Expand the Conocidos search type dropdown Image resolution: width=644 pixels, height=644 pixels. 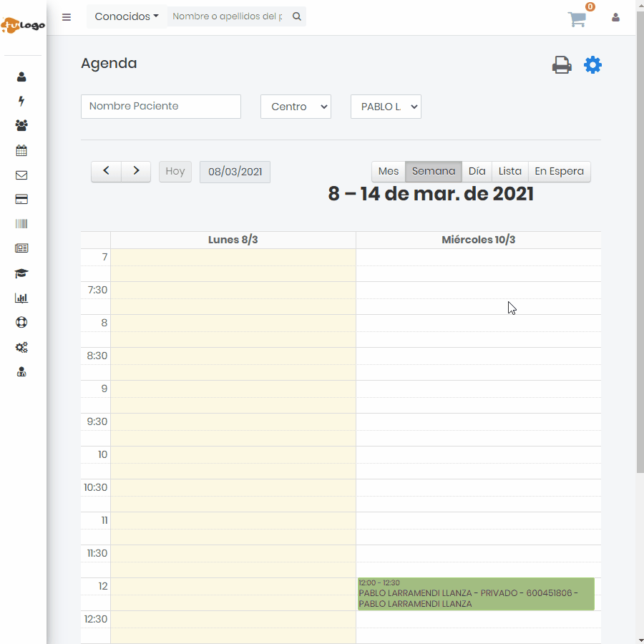(127, 16)
